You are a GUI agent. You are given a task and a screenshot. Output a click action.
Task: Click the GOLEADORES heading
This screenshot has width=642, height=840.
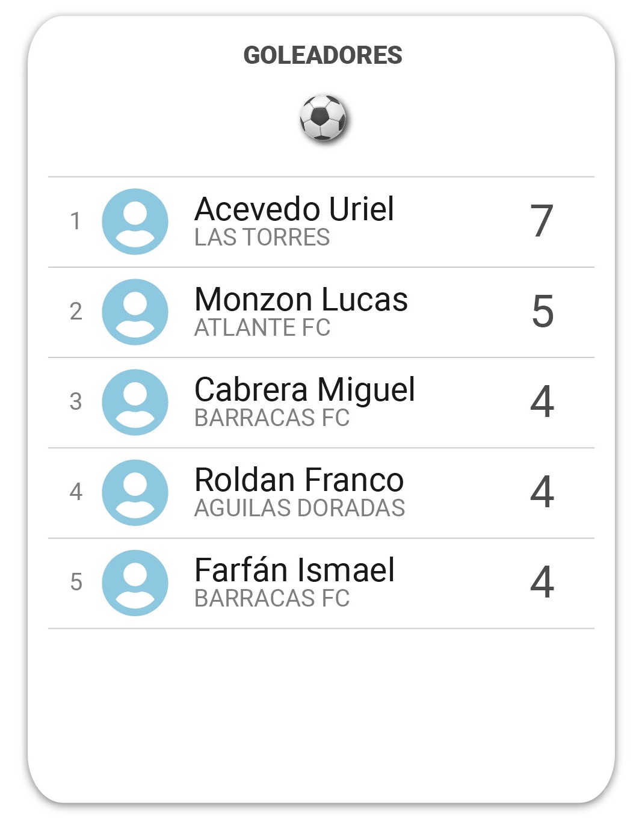click(323, 55)
